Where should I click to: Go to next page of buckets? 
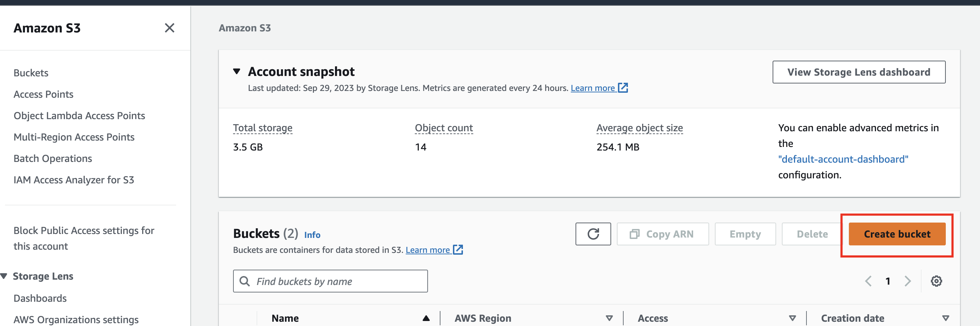click(908, 281)
